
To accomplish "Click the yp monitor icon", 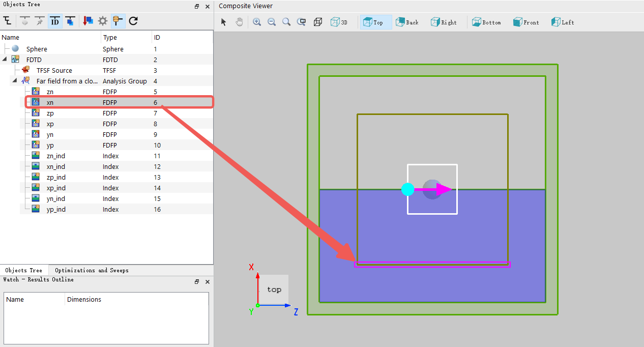I will 36,145.
